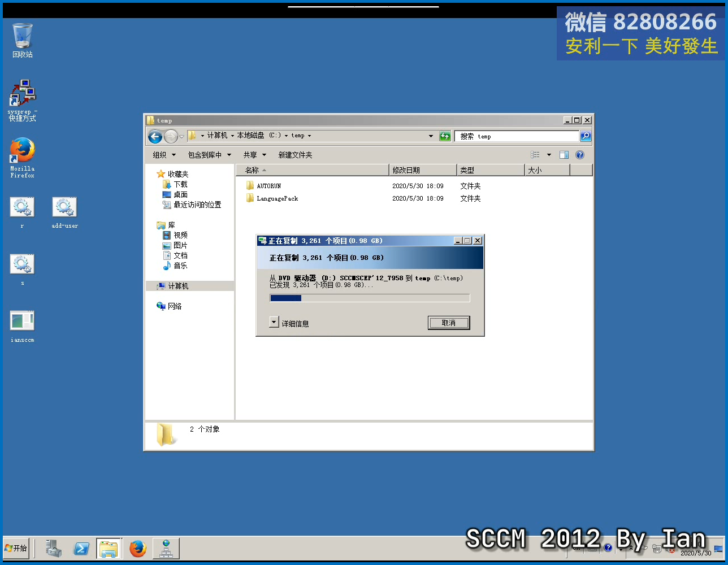Click 新建文件夹 (New folder)
This screenshot has height=565, width=728.
point(295,155)
